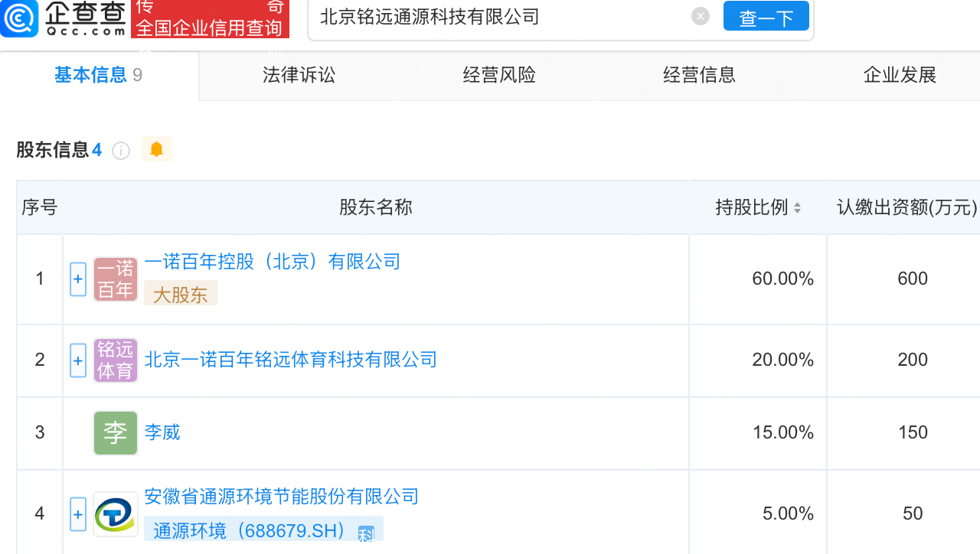This screenshot has width=980, height=554.
Task: Switch to 企业发展 tab
Action: click(900, 75)
